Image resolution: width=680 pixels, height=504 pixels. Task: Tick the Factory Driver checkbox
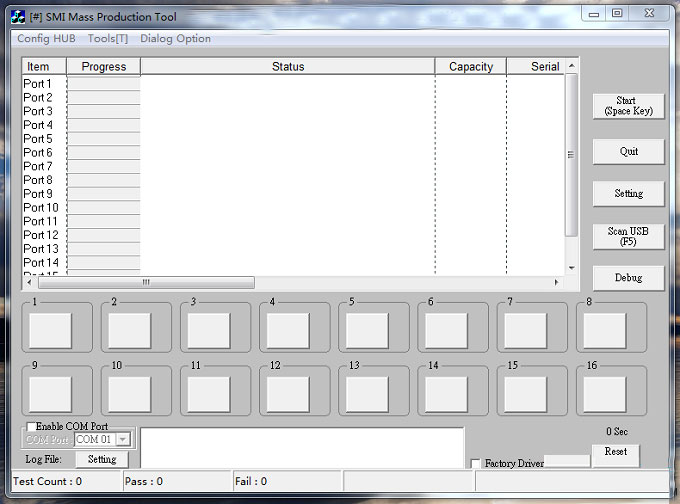(475, 463)
